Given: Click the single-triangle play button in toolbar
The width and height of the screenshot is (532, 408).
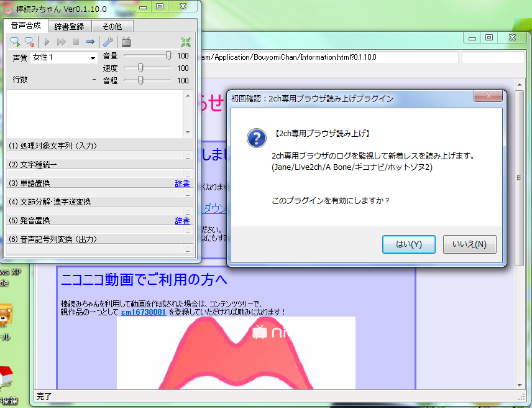Looking at the screenshot, I should [x=47, y=42].
